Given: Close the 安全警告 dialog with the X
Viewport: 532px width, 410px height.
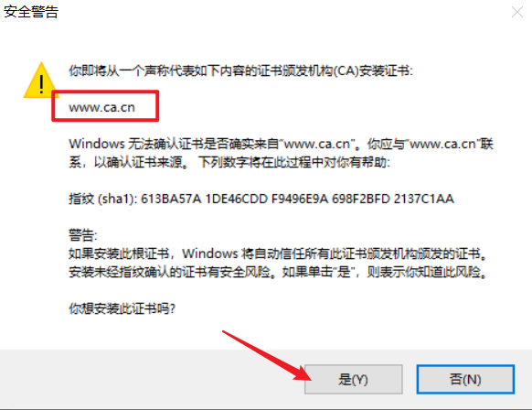Looking at the screenshot, I should coord(517,13).
